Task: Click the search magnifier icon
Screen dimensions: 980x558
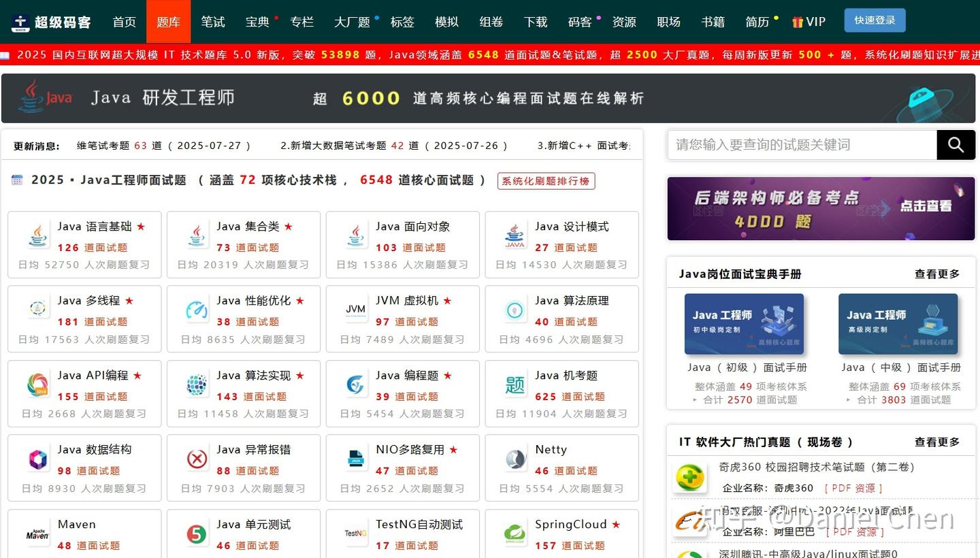Action: pyautogui.click(x=955, y=144)
